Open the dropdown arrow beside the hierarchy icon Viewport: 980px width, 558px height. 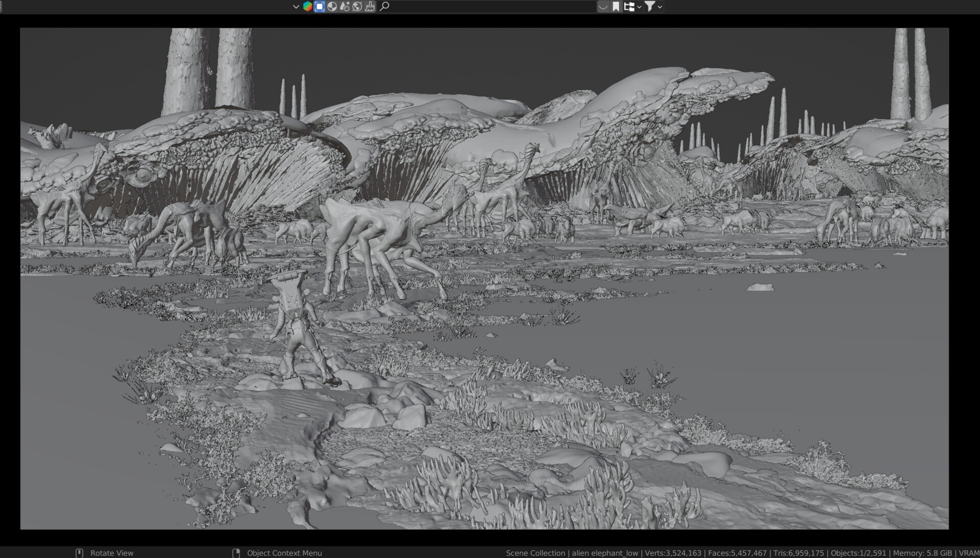pos(639,7)
